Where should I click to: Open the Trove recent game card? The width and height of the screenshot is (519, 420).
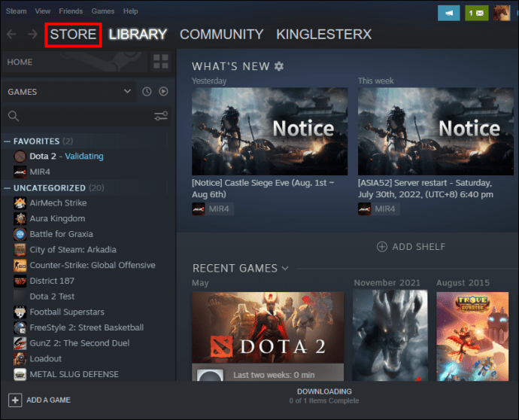coord(472,336)
